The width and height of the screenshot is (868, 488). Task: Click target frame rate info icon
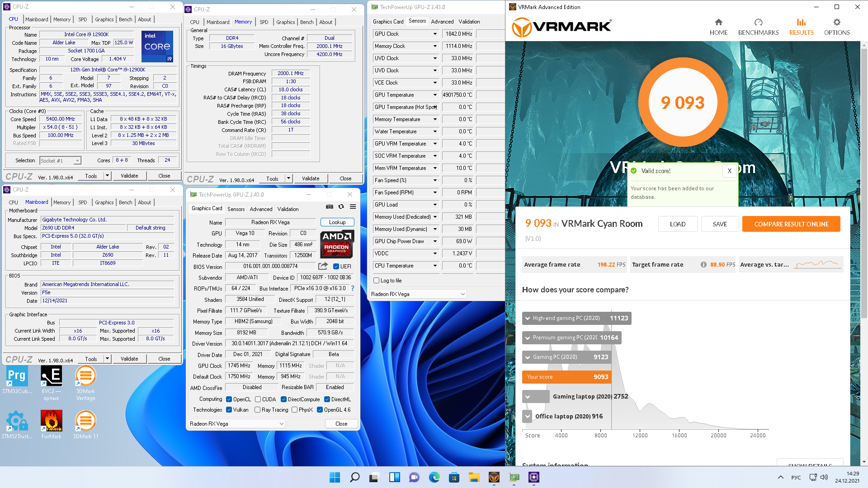click(703, 265)
